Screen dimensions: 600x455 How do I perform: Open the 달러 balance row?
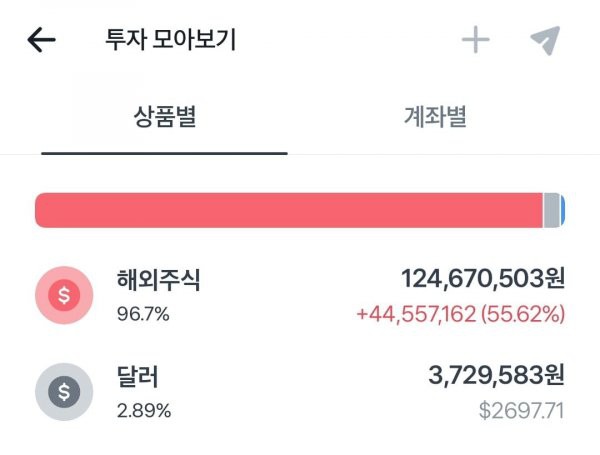[x=300, y=392]
